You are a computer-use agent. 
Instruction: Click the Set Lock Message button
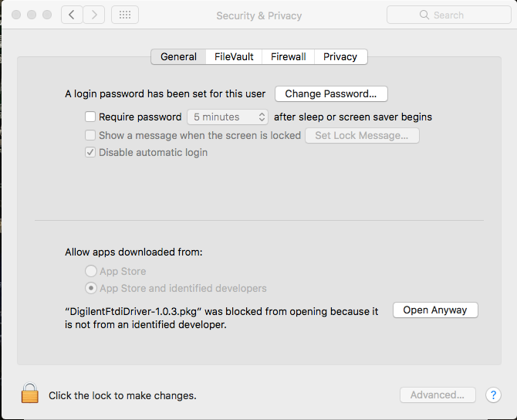[362, 136]
